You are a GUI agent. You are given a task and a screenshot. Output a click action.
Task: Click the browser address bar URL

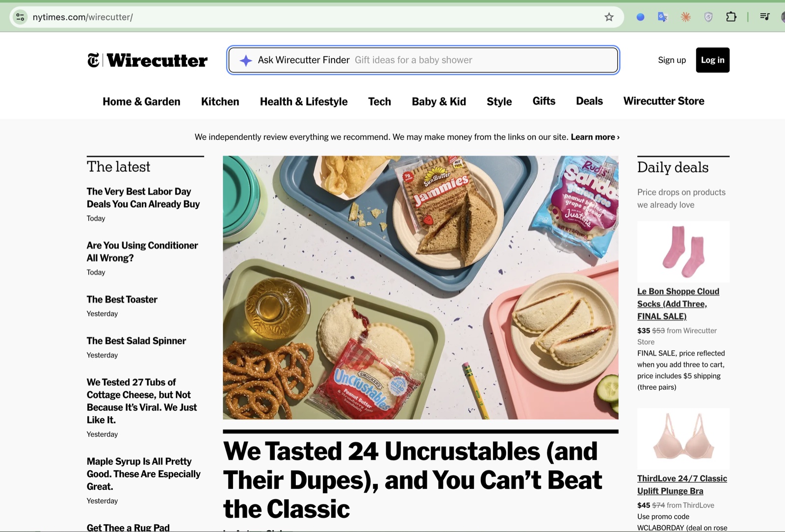pyautogui.click(x=83, y=17)
